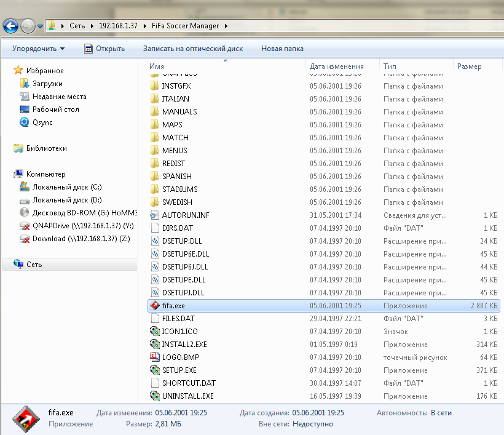Select the INSTGFX folder icon
Viewport: 504px width, 435px height.
coord(155,86)
